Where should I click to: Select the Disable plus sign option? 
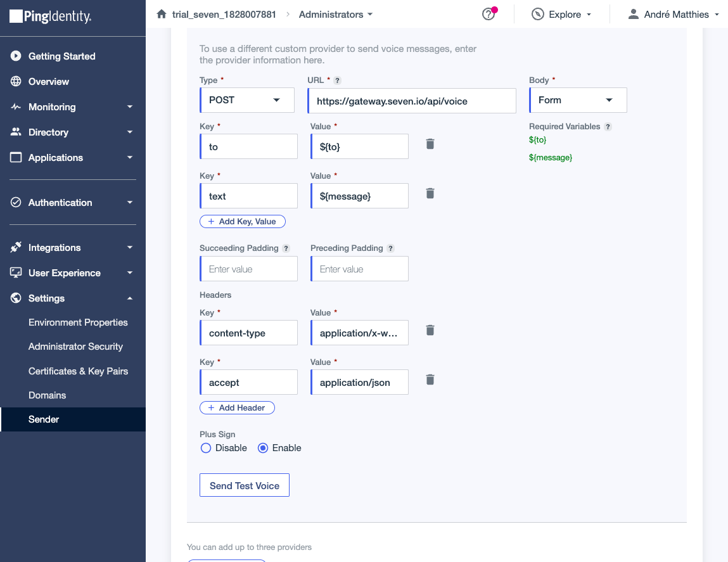click(205, 448)
